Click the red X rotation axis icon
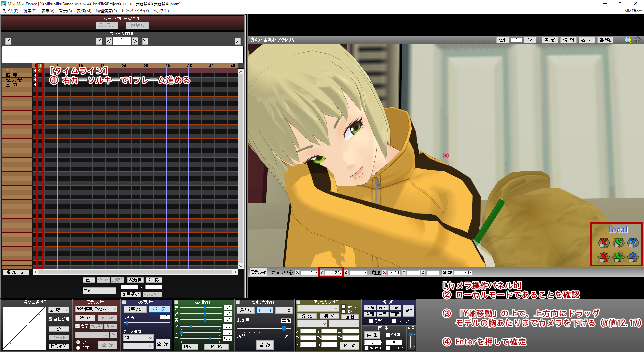Image resolution: width=644 pixels, height=352 pixels. coord(604,242)
